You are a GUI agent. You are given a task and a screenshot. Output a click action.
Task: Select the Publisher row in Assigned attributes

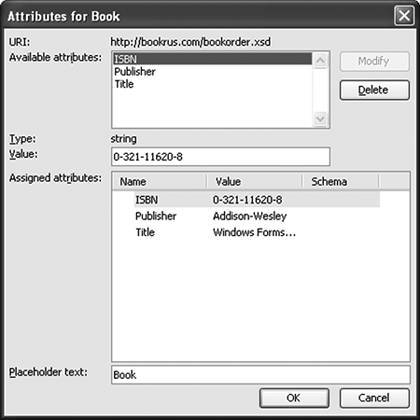257,216
